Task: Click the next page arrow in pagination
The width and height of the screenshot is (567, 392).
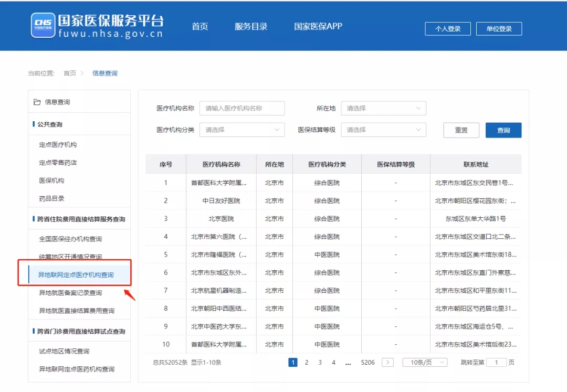Action: [387, 362]
